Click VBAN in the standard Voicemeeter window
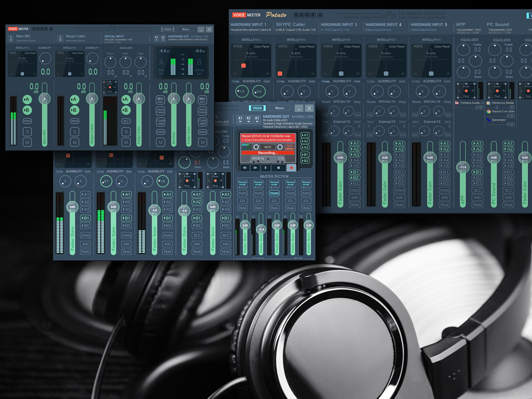The image size is (532, 399). [x=167, y=29]
